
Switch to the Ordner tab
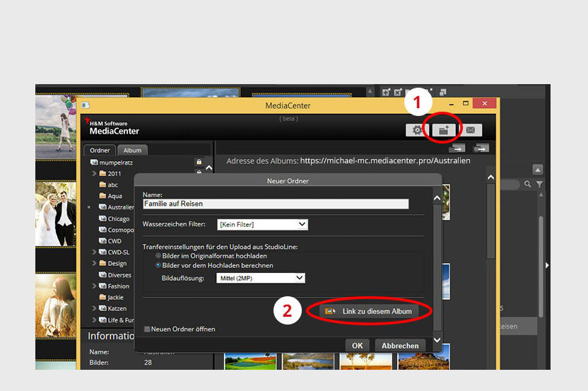(100, 150)
